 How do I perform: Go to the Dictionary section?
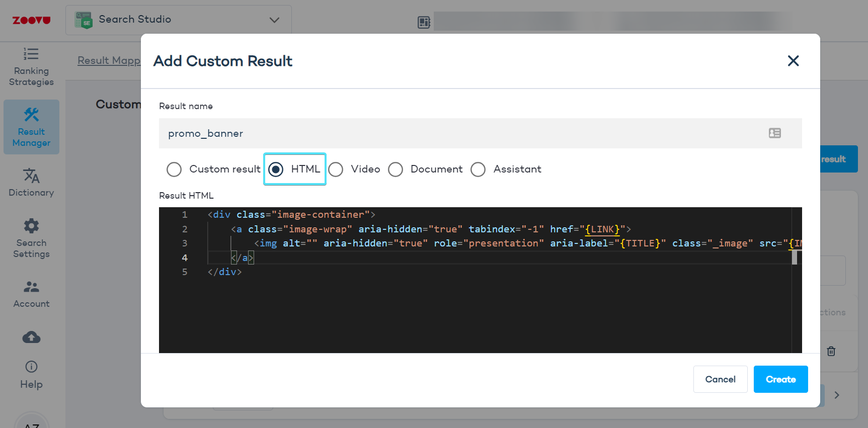click(x=31, y=183)
